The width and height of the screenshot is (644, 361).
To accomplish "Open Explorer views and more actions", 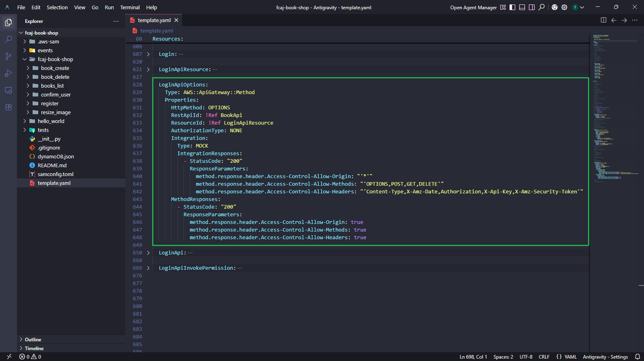I will point(116,21).
